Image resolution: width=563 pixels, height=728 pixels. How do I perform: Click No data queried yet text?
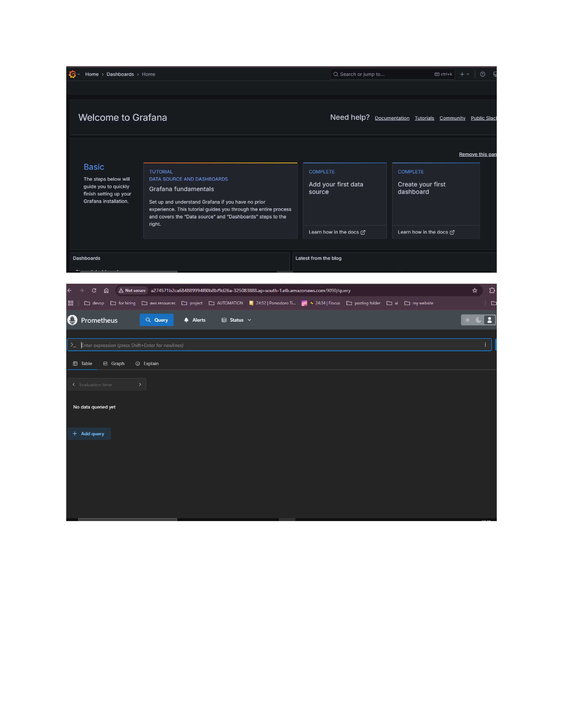tap(94, 407)
